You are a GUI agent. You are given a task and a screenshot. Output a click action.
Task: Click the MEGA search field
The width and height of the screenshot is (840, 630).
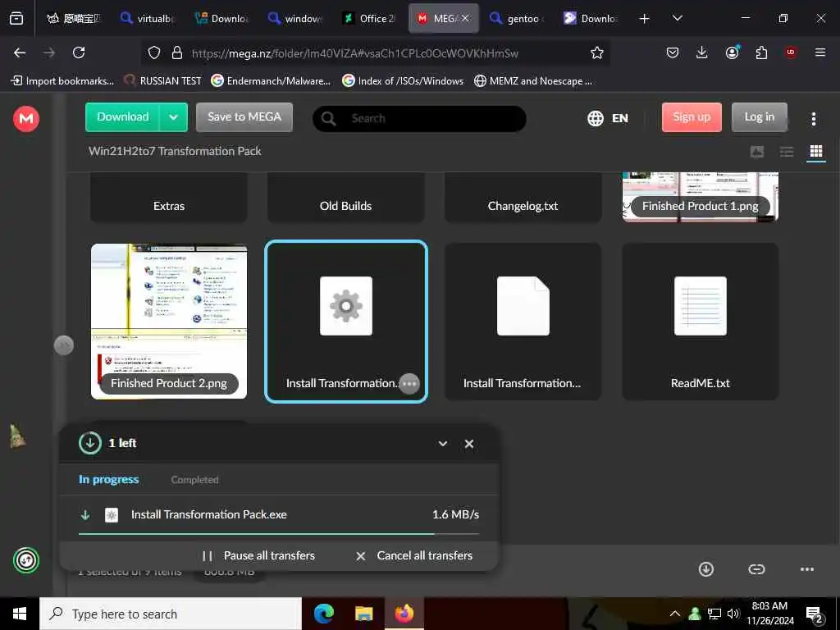click(x=419, y=118)
